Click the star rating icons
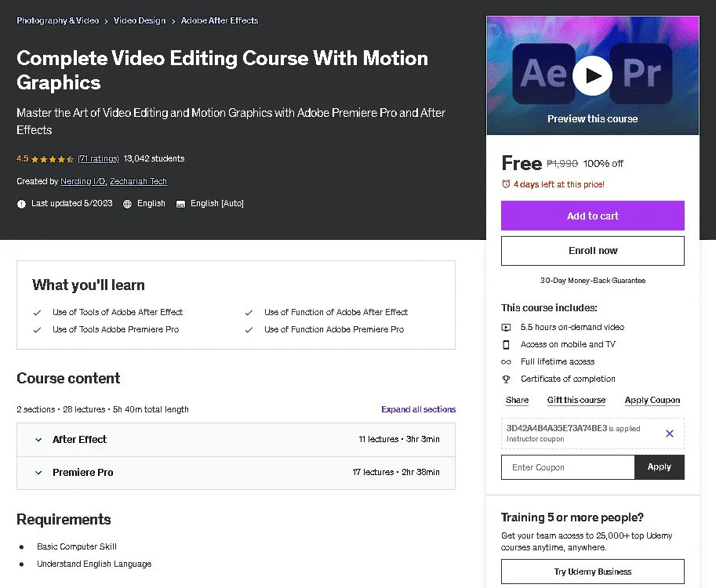 [53, 159]
